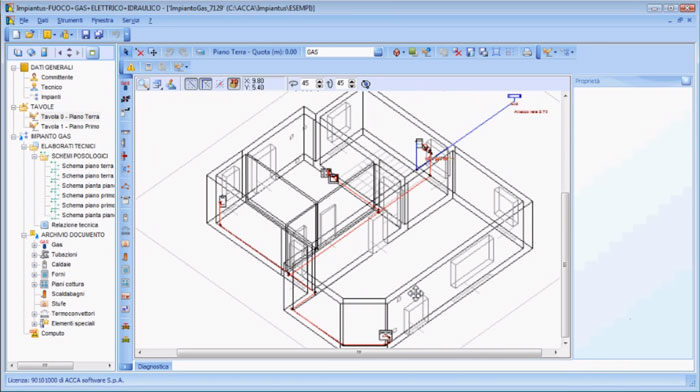Screen dimensions: 700x392
Task: Toggle the second wireframe view button
Action: 205,84
